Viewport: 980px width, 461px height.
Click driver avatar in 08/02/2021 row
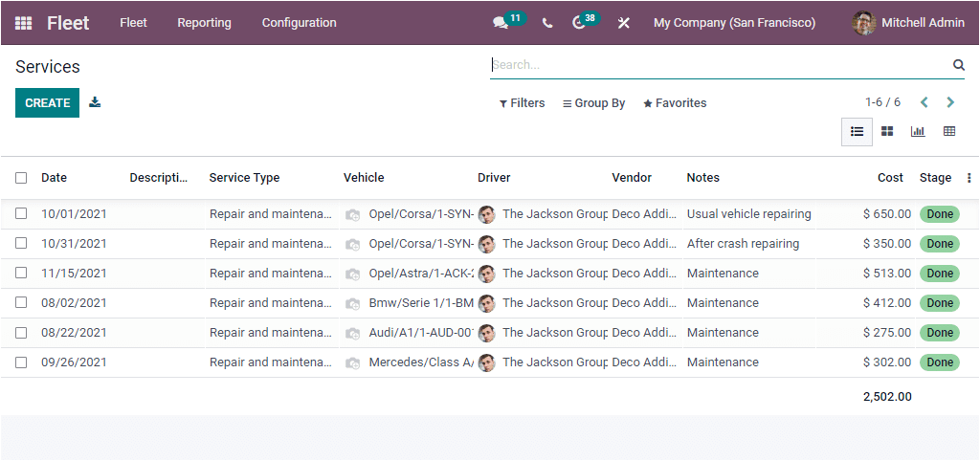(x=487, y=303)
